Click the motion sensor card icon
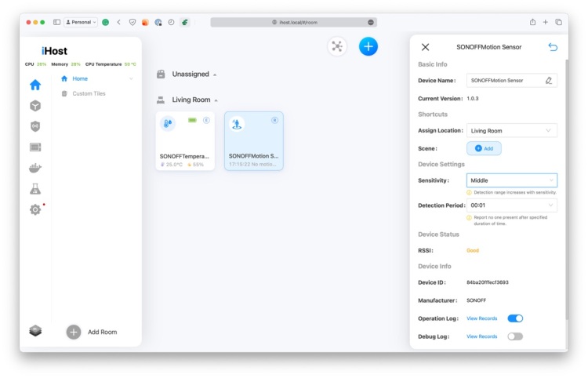This screenshot has width=588, height=378. coord(237,124)
